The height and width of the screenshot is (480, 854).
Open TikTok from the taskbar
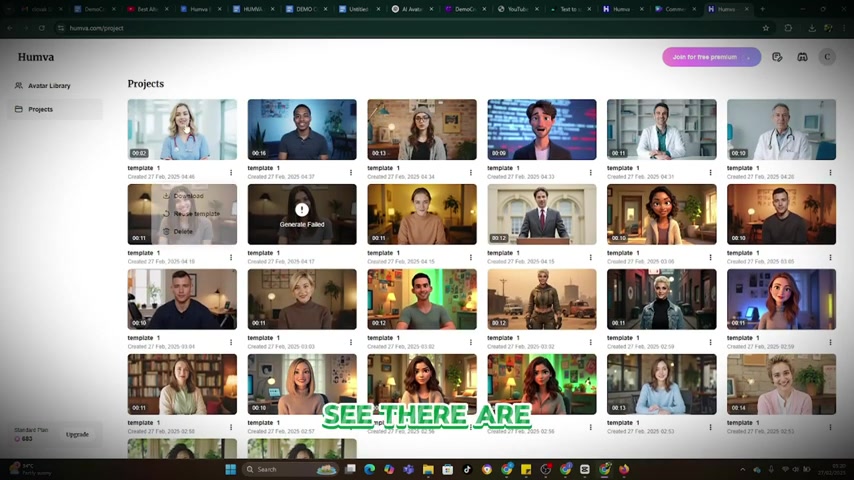467,469
